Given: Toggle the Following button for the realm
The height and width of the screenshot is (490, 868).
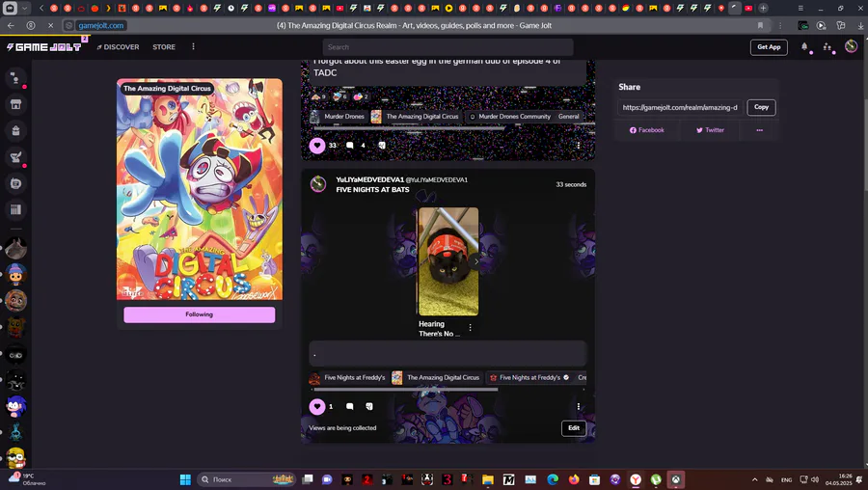Looking at the screenshot, I should coord(200,314).
